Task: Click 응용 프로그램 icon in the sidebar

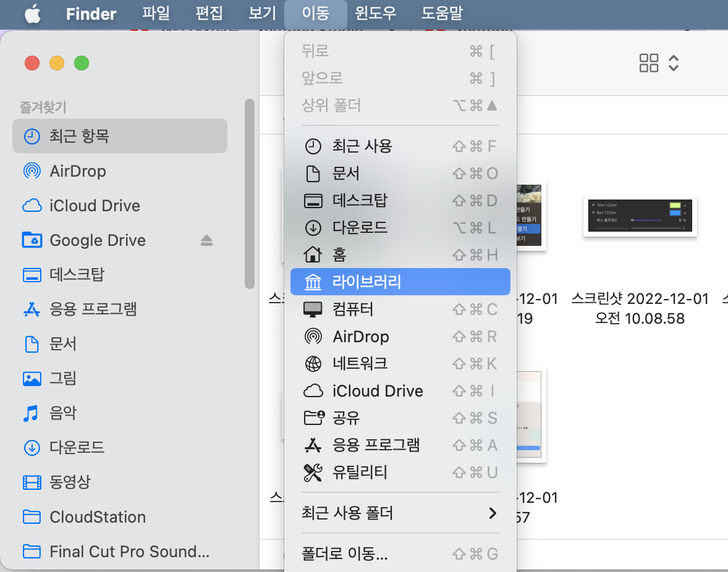Action: pos(32,309)
